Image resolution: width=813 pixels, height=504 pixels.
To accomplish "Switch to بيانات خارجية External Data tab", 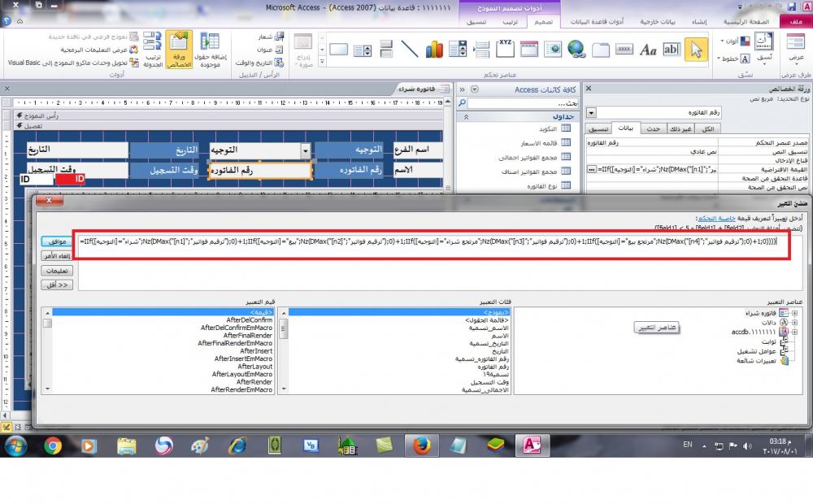I will [658, 22].
